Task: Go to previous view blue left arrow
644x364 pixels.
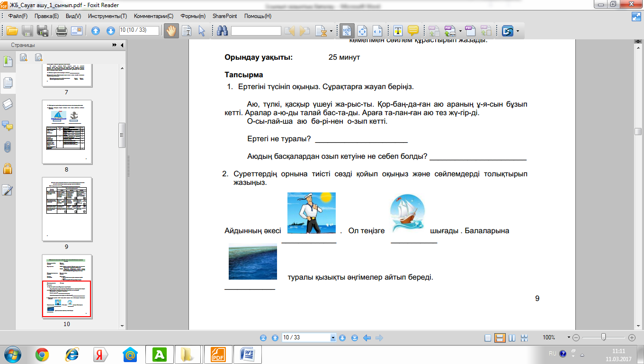Action: [x=367, y=338]
